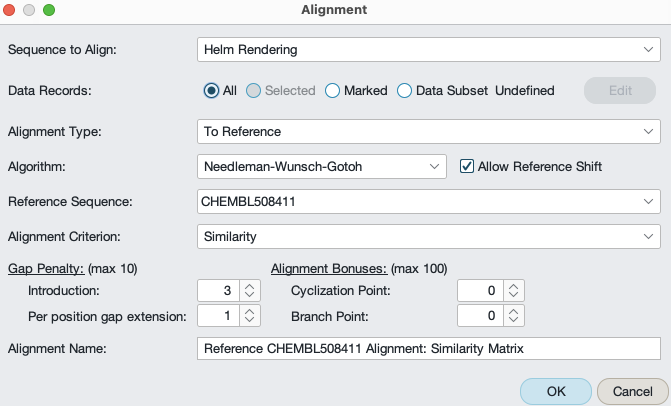Decrease the gap Introduction penalty with down arrow
671x406 pixels.
point(249,296)
